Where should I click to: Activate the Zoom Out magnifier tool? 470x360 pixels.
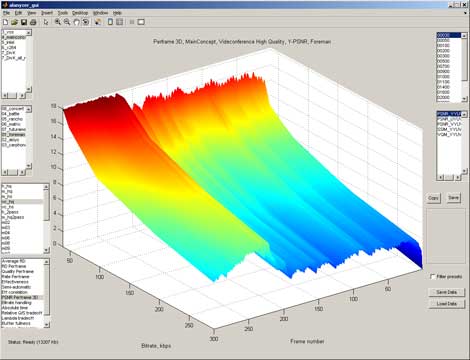click(67, 22)
